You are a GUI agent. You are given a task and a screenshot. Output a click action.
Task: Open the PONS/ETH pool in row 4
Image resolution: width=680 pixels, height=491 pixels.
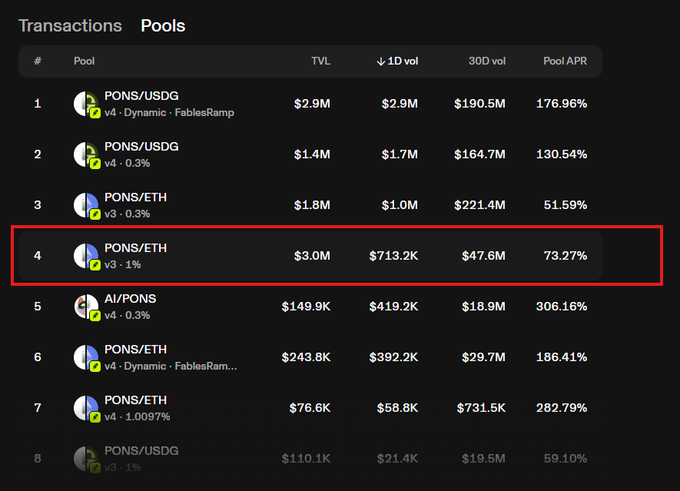point(135,248)
